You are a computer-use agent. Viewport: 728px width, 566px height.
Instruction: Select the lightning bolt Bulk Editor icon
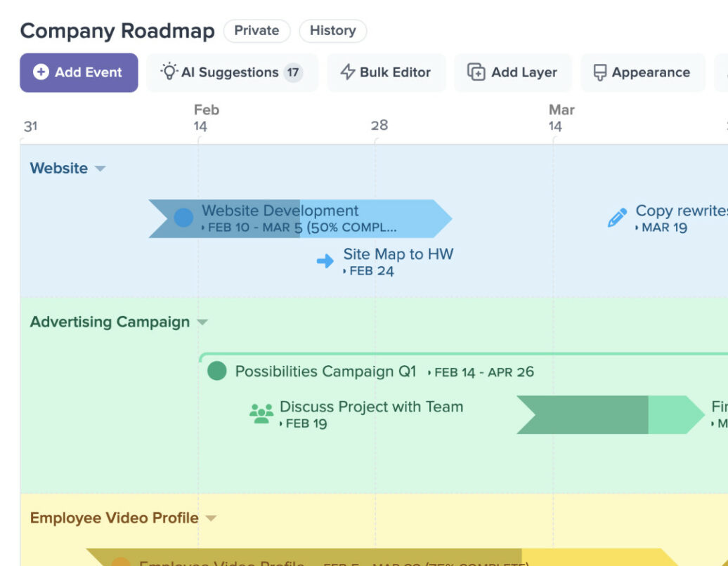coord(346,72)
